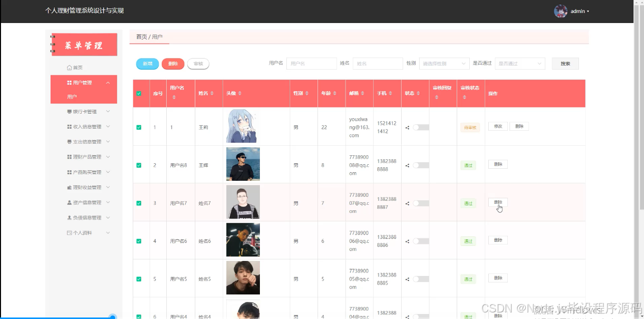Click the 收入信息管理 sidebar icon
Viewport: 644px width, 319px height.
pyautogui.click(x=69, y=127)
